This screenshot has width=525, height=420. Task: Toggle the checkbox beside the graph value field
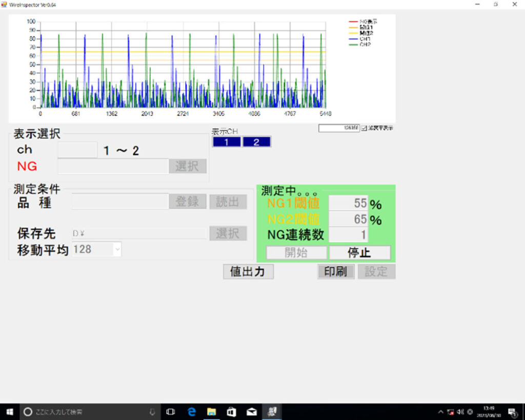click(364, 128)
